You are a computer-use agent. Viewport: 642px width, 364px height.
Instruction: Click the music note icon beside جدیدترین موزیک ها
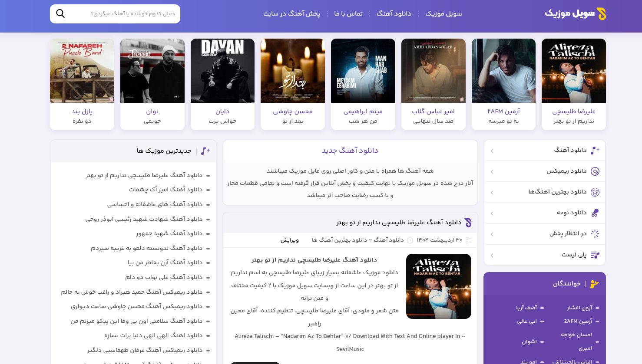pos(205,151)
